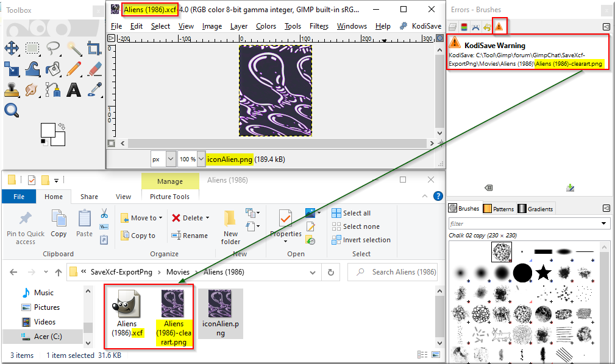Reset colors to default black and white
615x364 pixels.
44,142
